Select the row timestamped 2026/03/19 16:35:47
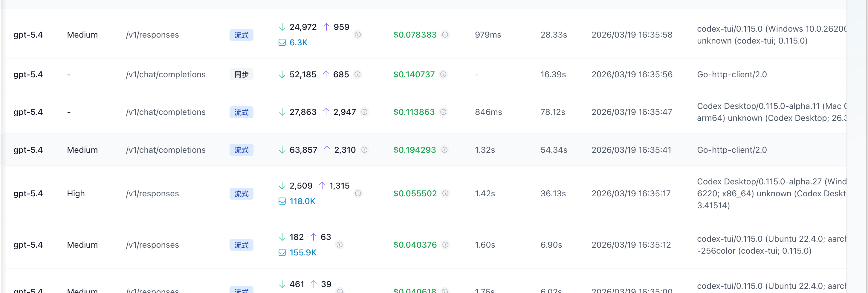 click(424, 112)
